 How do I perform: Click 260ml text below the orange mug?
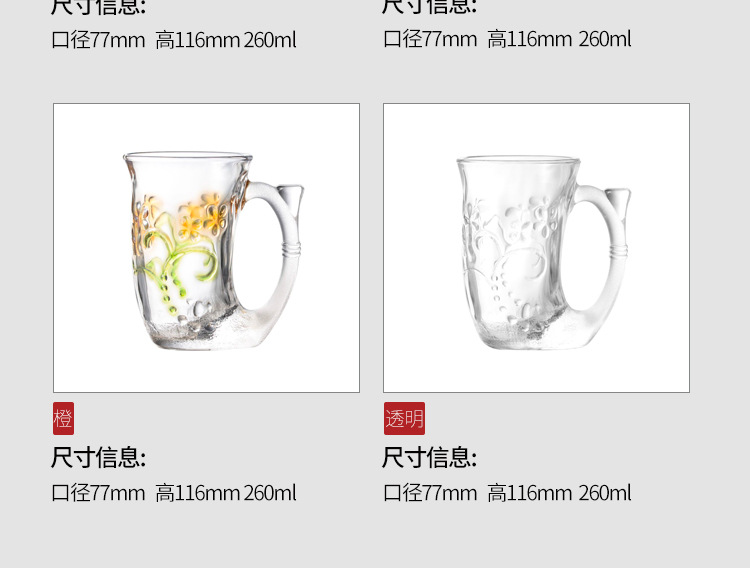(270, 493)
